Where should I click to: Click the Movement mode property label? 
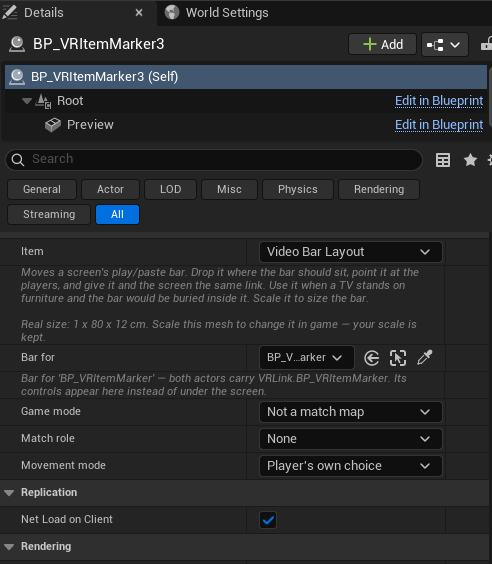click(x=63, y=465)
